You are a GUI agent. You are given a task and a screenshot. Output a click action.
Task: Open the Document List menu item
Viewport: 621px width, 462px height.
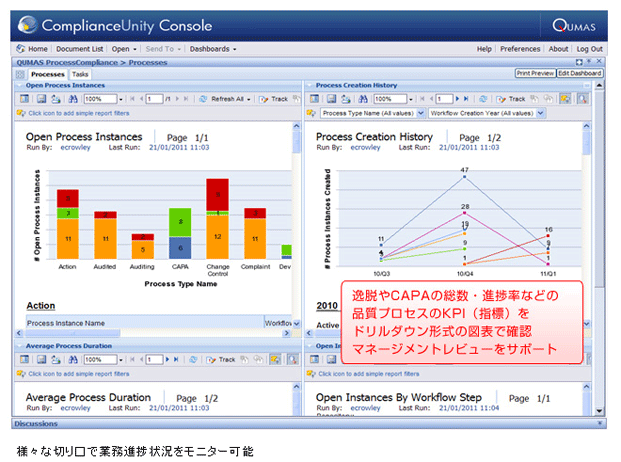coord(80,49)
